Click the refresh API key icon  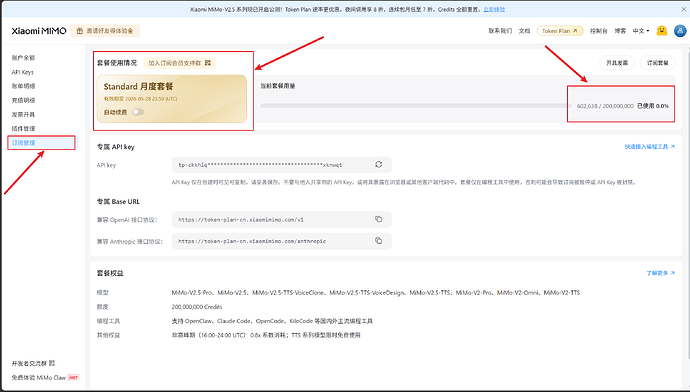tap(378, 165)
